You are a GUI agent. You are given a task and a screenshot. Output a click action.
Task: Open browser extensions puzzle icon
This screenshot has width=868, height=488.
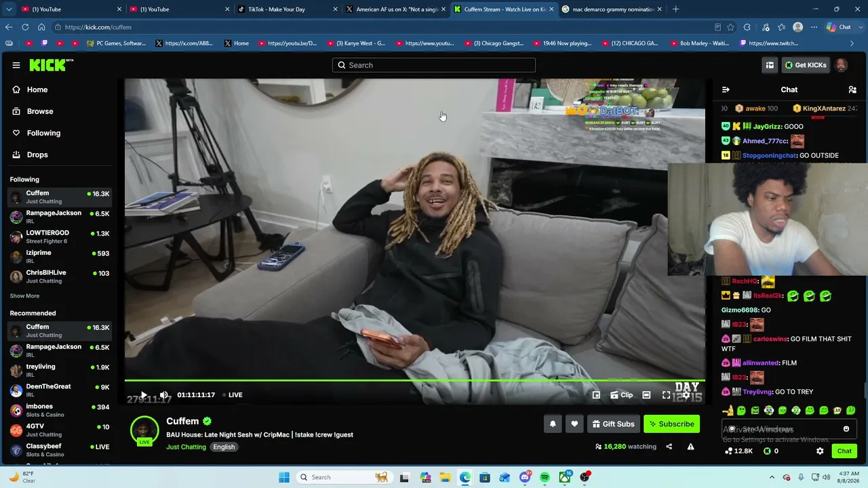pyautogui.click(x=747, y=27)
